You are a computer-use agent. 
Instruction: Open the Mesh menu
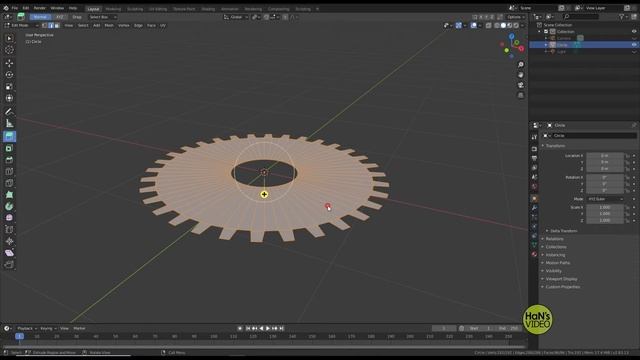pos(109,25)
